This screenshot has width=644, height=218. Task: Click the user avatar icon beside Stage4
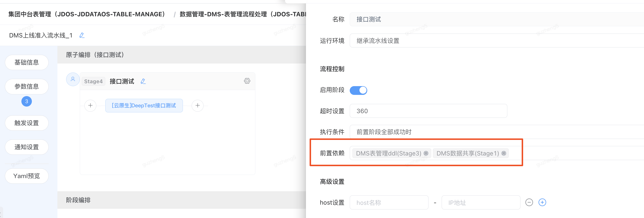point(73,79)
